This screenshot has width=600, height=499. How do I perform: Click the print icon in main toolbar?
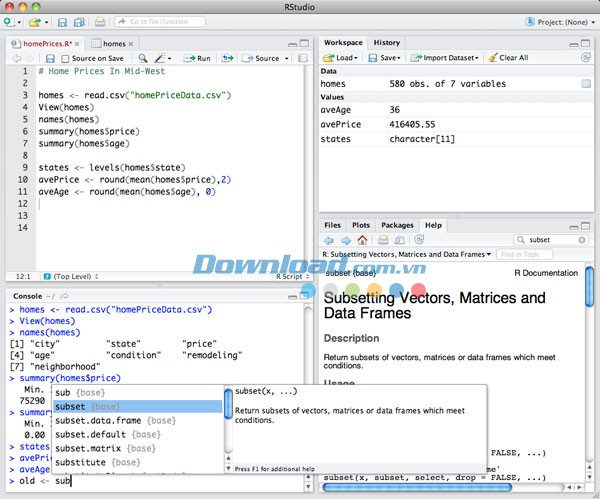coord(99,21)
